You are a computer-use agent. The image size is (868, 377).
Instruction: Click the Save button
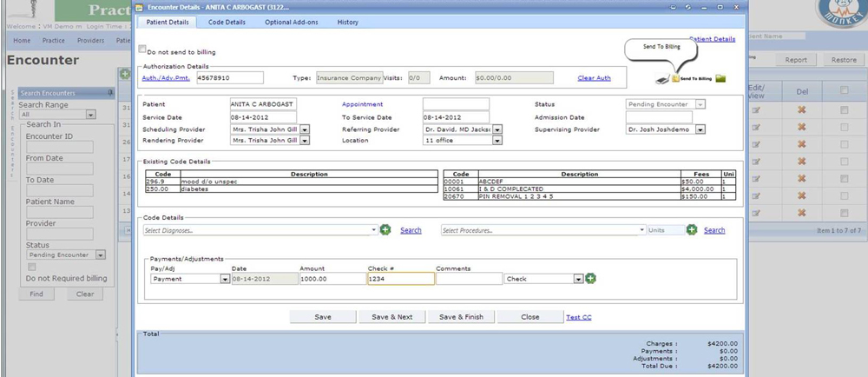pos(323,317)
